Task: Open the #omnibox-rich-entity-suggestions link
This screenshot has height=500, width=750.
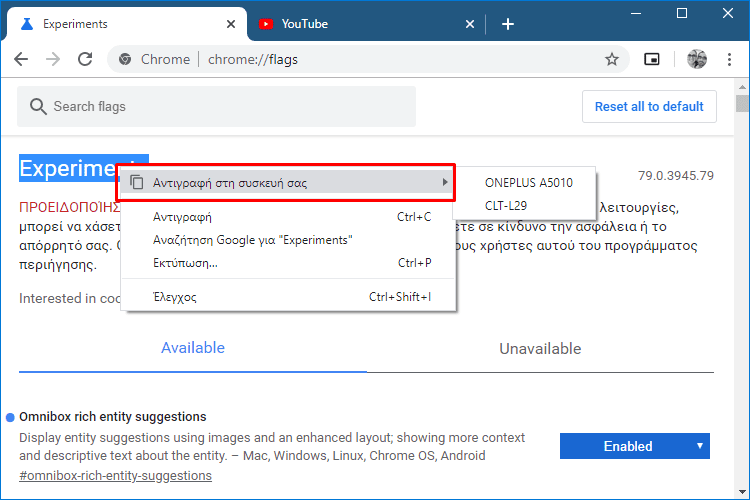Action: coord(115,476)
